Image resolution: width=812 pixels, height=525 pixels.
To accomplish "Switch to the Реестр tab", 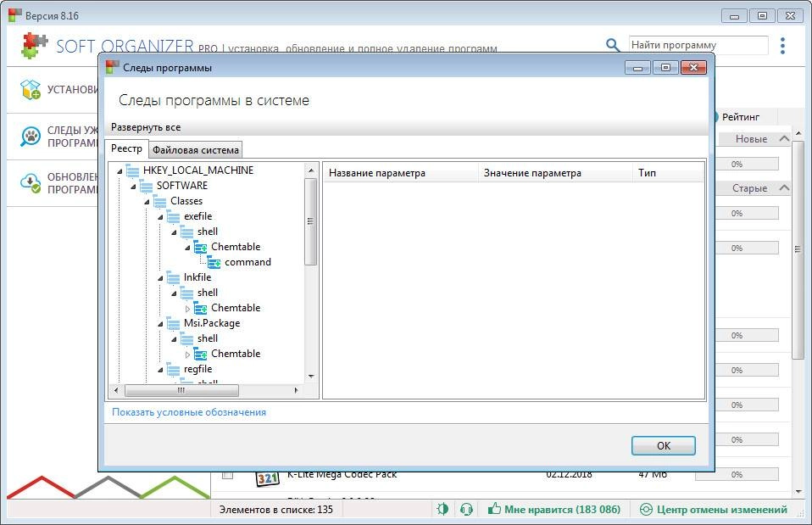I will pyautogui.click(x=126, y=148).
